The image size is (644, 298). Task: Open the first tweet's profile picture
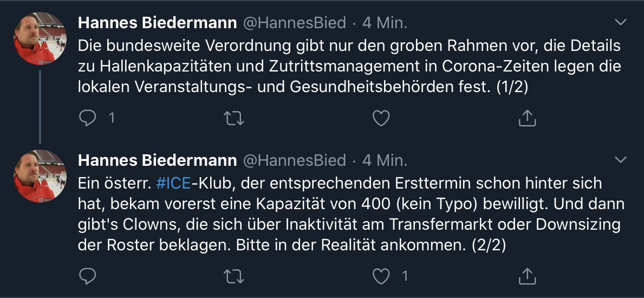pyautogui.click(x=40, y=38)
